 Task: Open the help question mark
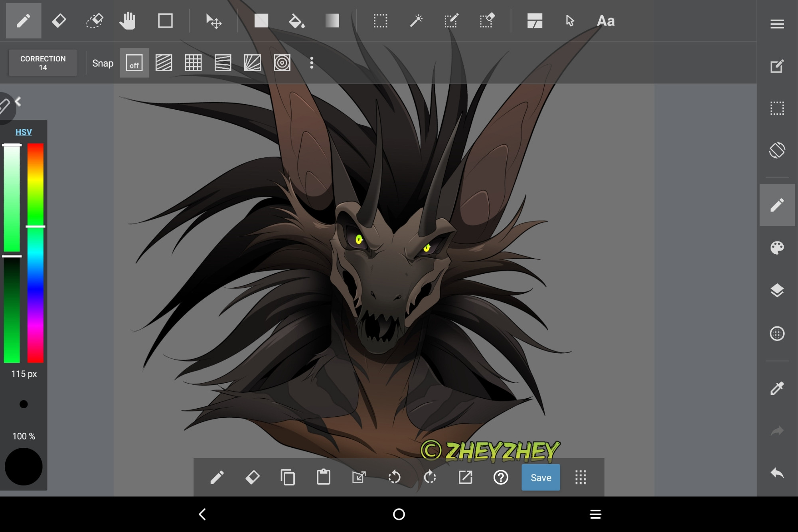[501, 477]
